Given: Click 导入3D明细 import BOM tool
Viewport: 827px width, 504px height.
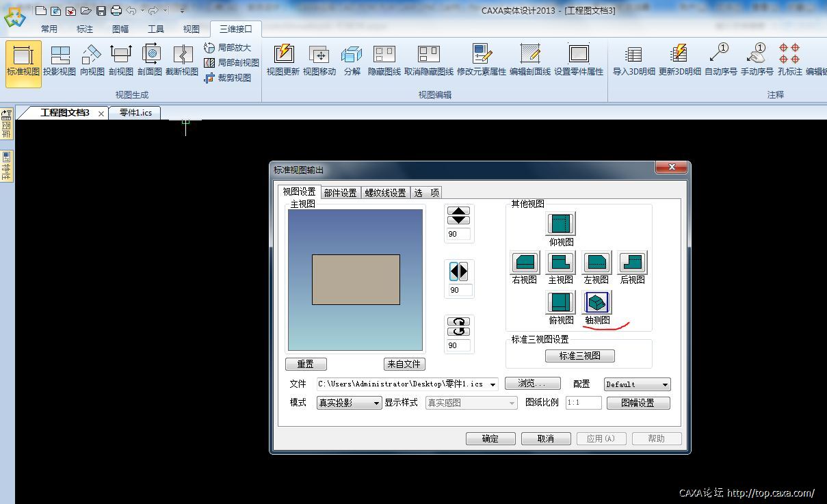Looking at the screenshot, I should point(633,62).
